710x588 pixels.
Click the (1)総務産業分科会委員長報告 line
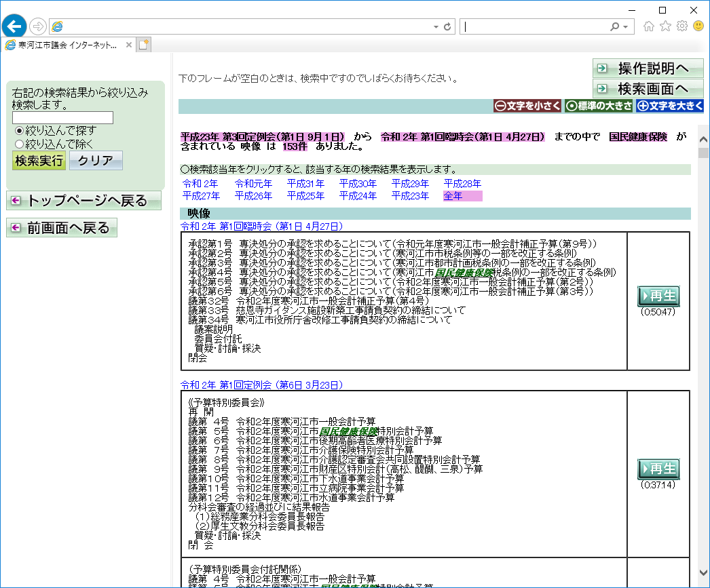click(x=259, y=517)
